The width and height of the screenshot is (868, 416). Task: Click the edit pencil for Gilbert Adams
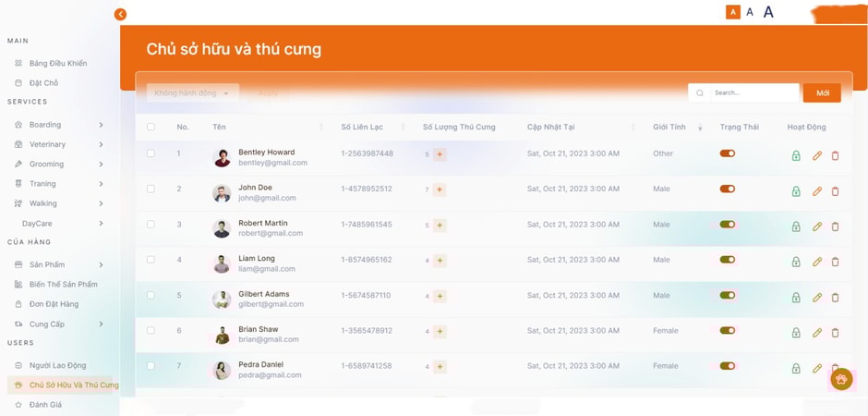pyautogui.click(x=816, y=298)
